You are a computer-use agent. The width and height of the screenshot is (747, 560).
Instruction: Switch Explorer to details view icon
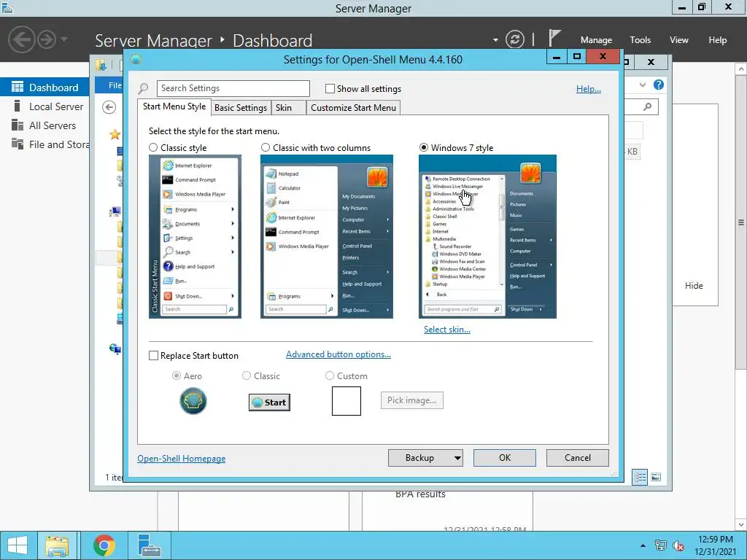tap(640, 477)
